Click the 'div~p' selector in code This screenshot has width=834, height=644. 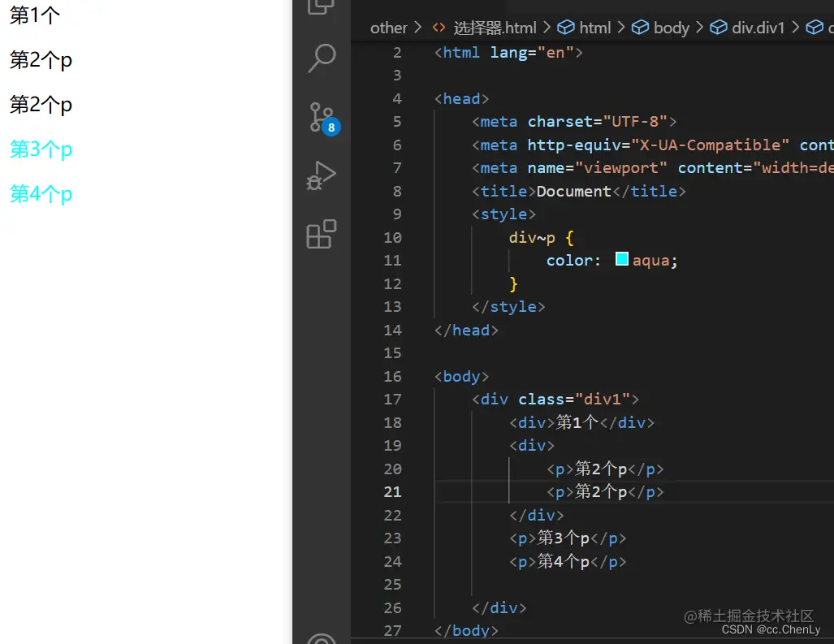pos(532,238)
